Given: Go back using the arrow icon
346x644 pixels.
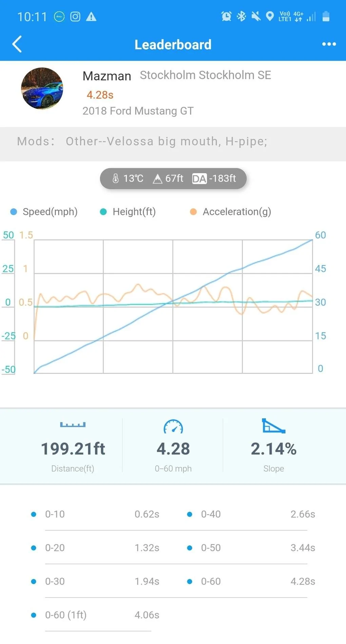Looking at the screenshot, I should pyautogui.click(x=17, y=44).
